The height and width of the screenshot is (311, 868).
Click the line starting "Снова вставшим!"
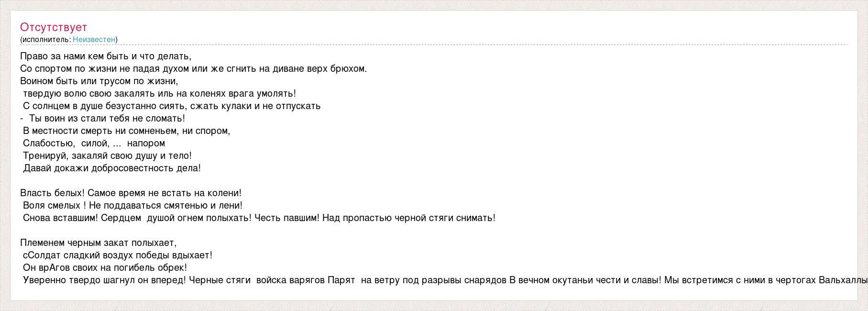259,218
